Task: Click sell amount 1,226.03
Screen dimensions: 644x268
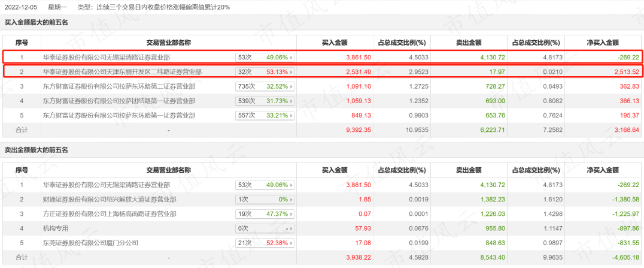Action: point(493,214)
